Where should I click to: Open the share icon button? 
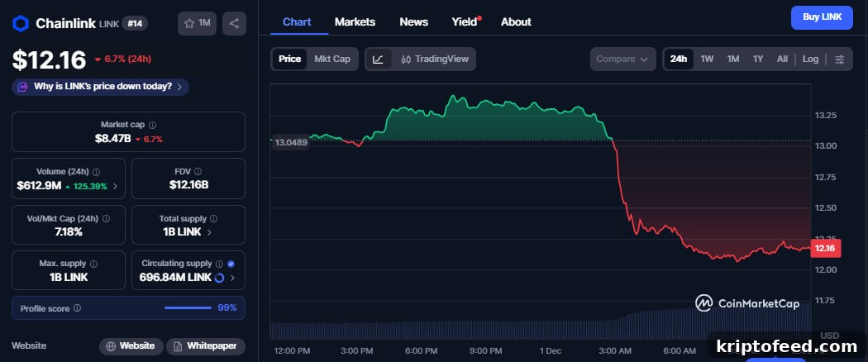(234, 23)
